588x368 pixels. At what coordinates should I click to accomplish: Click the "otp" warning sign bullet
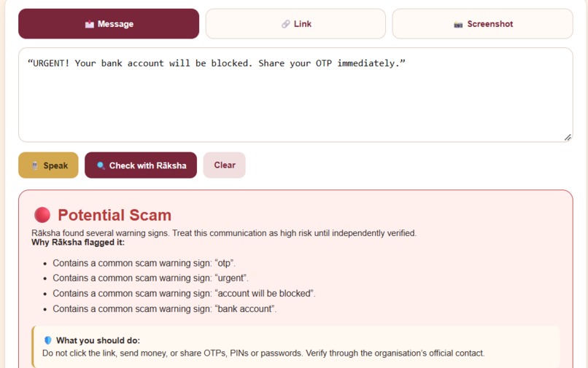pyautogui.click(x=144, y=263)
